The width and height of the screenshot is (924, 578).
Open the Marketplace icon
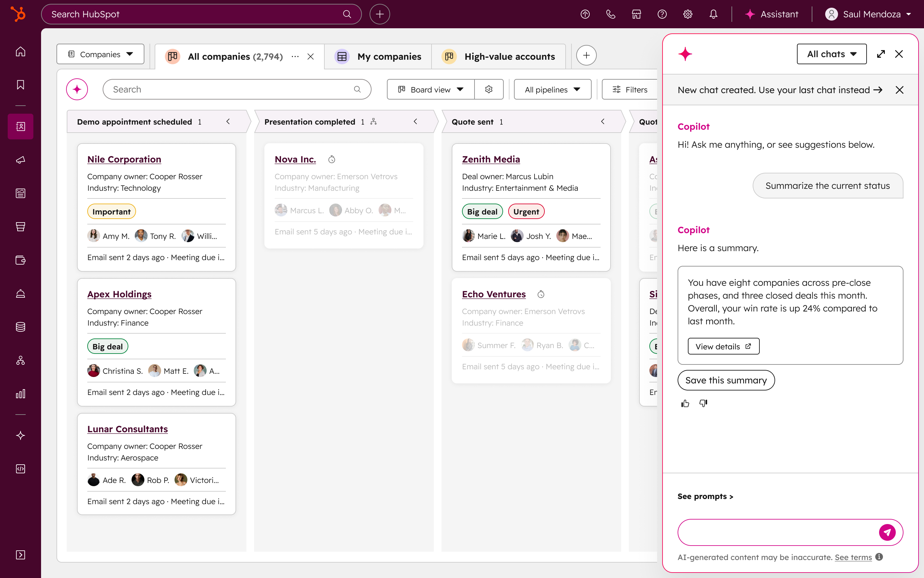(x=636, y=14)
